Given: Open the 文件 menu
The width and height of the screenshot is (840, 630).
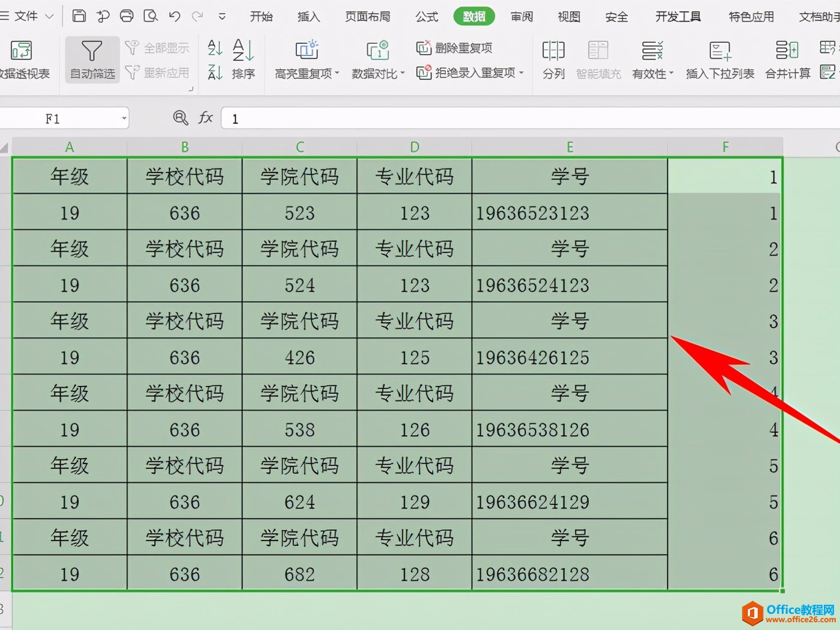Looking at the screenshot, I should pos(26,16).
